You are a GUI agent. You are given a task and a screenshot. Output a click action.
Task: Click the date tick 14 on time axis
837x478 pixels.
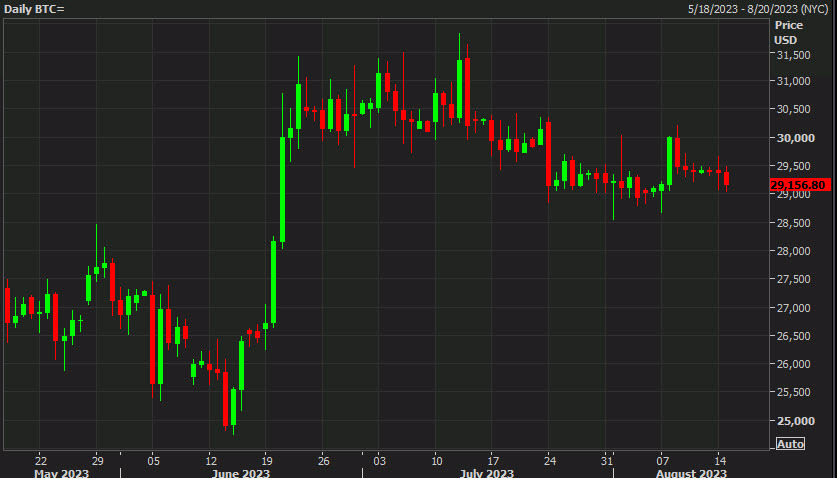click(x=720, y=461)
